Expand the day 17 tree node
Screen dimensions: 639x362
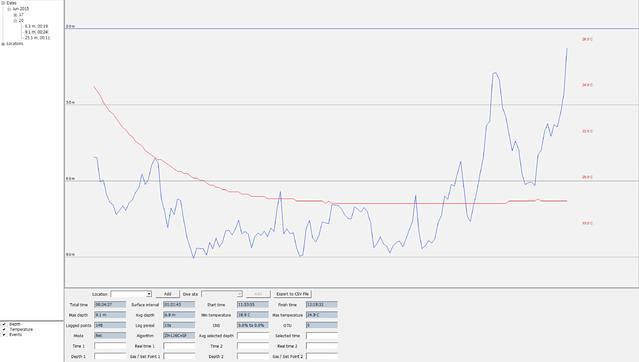pos(15,15)
